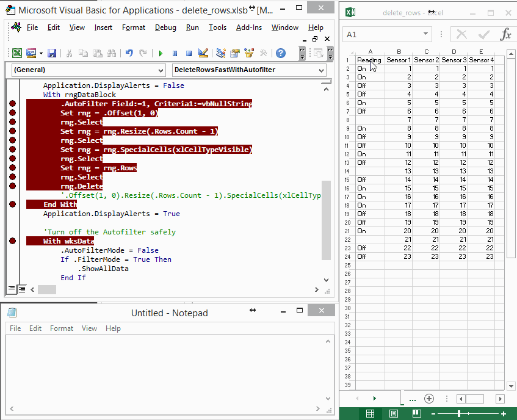The image size is (517, 420).
Task: Toggle breakpoint dot beside End With line
Action: pos(12,205)
